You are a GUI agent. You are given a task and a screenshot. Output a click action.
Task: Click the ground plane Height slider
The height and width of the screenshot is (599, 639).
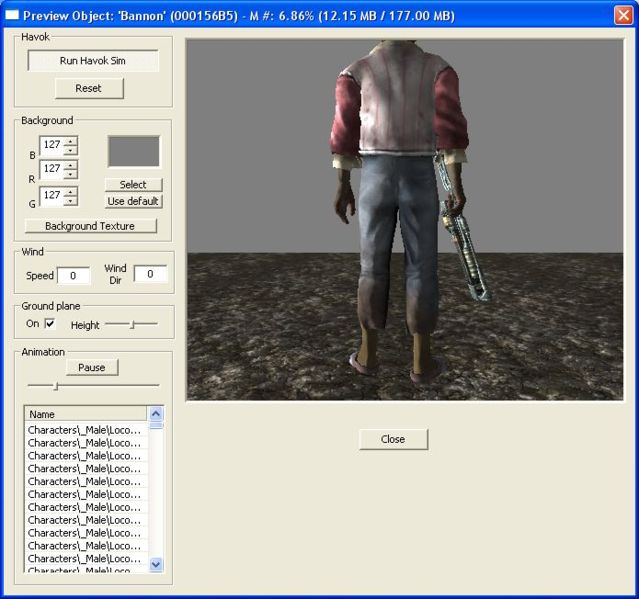(x=131, y=324)
